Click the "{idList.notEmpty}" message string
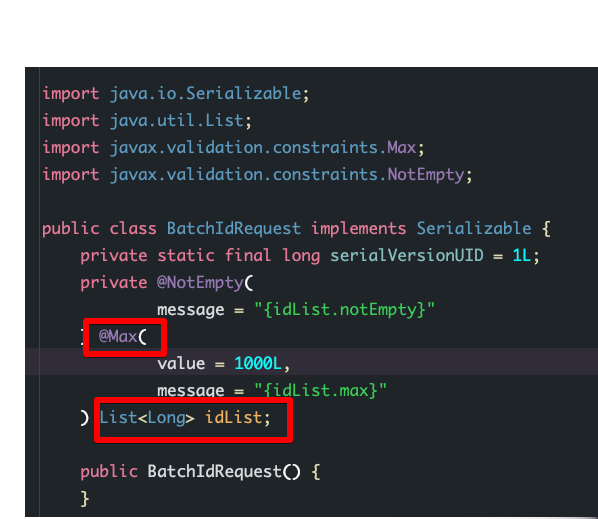This screenshot has height=519, width=598. [x=344, y=310]
